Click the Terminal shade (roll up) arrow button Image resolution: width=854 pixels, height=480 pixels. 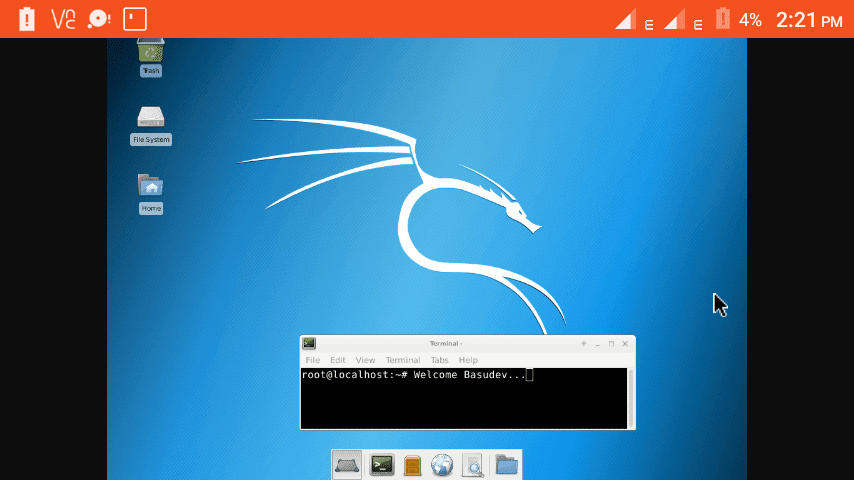(x=583, y=344)
